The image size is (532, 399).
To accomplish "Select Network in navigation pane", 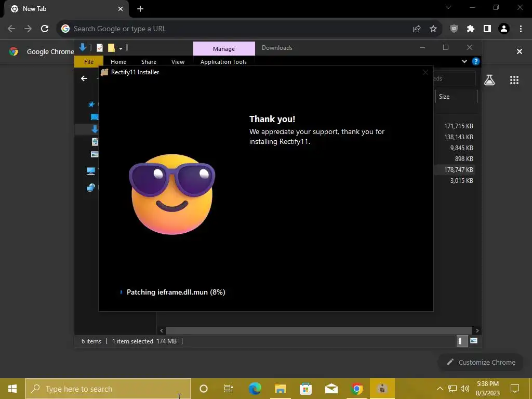I will coord(91,187).
